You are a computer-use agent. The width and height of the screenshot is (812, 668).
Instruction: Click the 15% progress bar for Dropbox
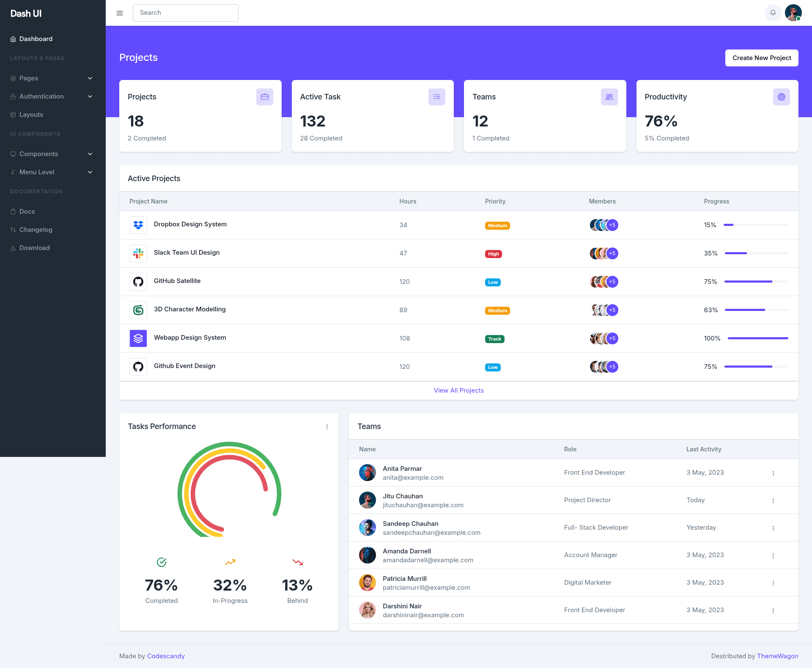click(x=756, y=225)
